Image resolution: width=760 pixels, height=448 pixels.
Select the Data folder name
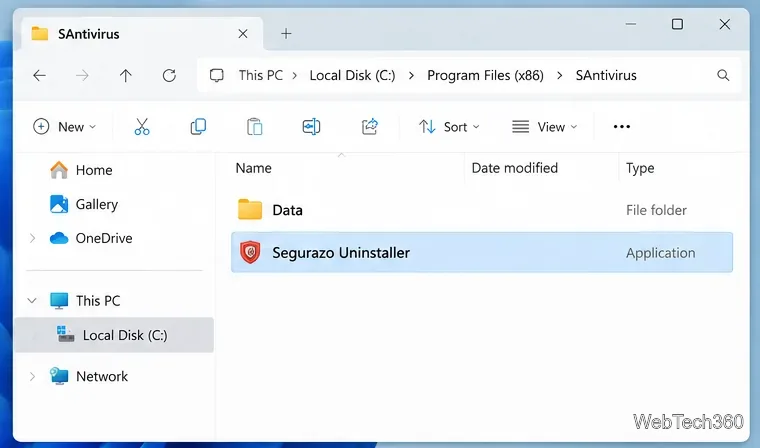[287, 210]
